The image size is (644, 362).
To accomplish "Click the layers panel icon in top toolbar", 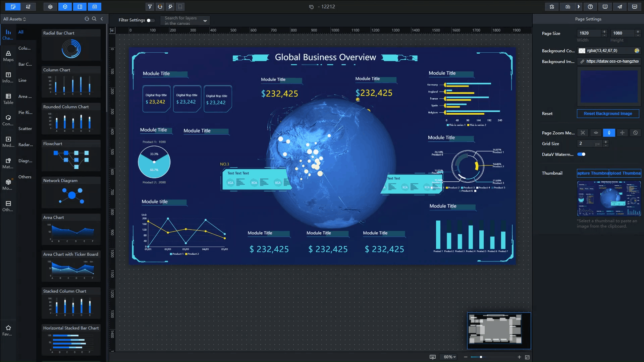I will 50,7.
